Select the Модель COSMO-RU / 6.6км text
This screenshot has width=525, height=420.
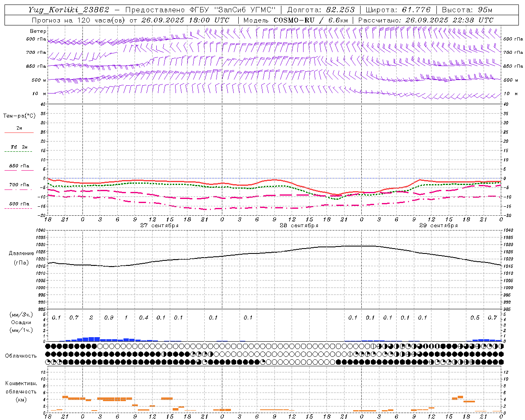(296, 20)
